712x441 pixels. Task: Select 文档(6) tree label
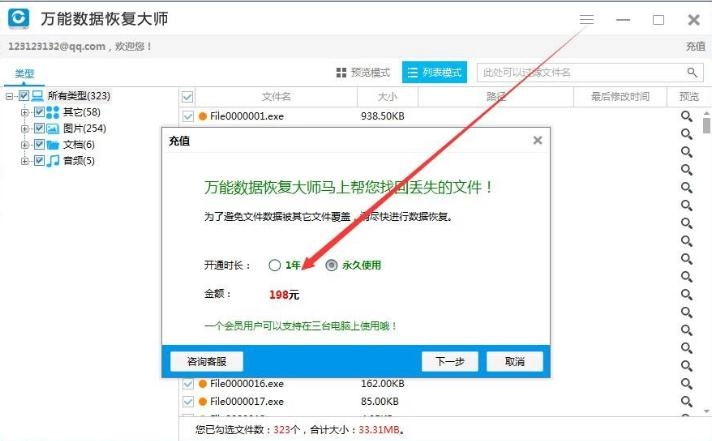(x=79, y=145)
